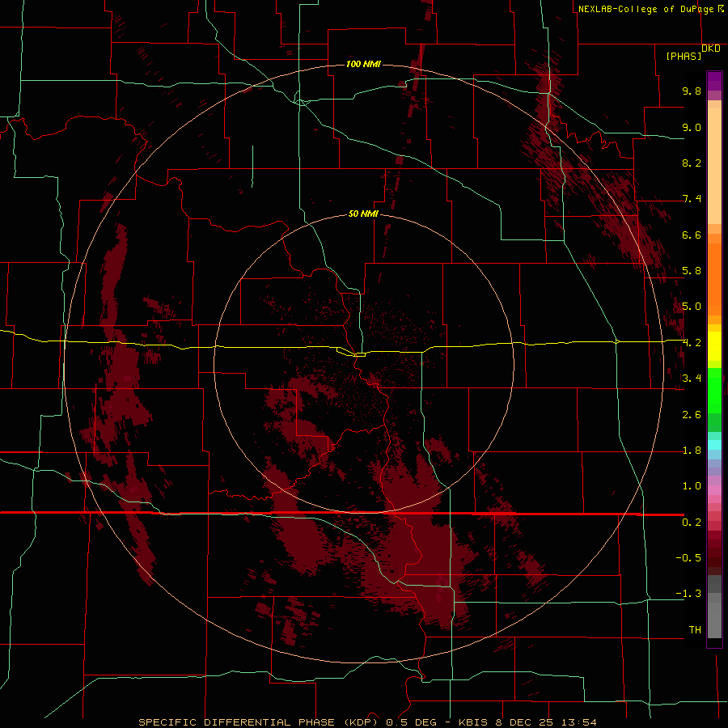Pick the bright yellow color bar segment
The width and height of the screenshot is (728, 728).
tap(714, 346)
